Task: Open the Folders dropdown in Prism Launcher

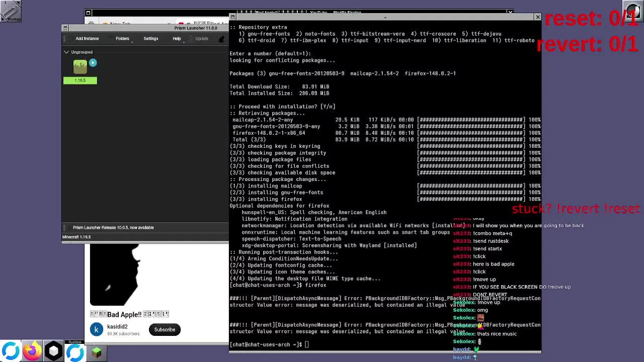Action: (x=122, y=39)
